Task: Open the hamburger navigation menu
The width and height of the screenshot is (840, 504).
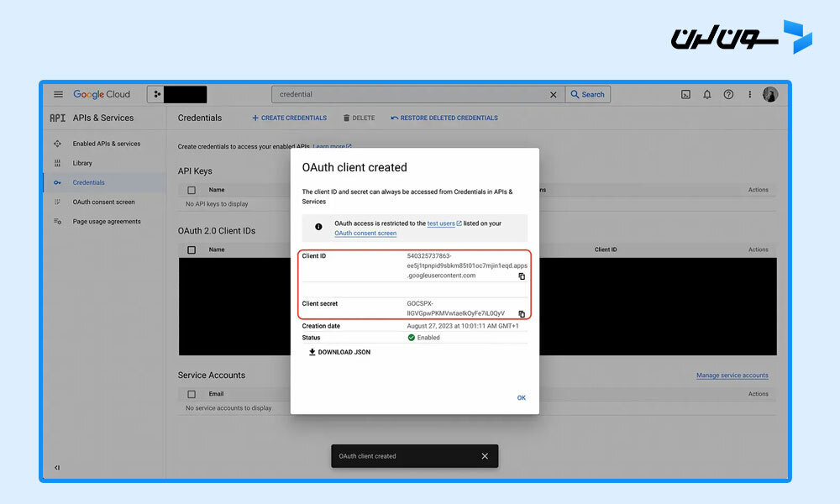Action: coord(59,94)
